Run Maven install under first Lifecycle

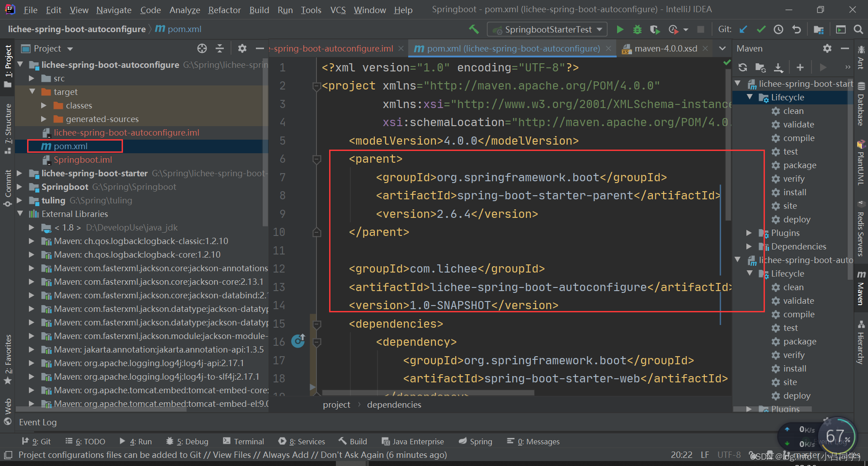(x=795, y=192)
